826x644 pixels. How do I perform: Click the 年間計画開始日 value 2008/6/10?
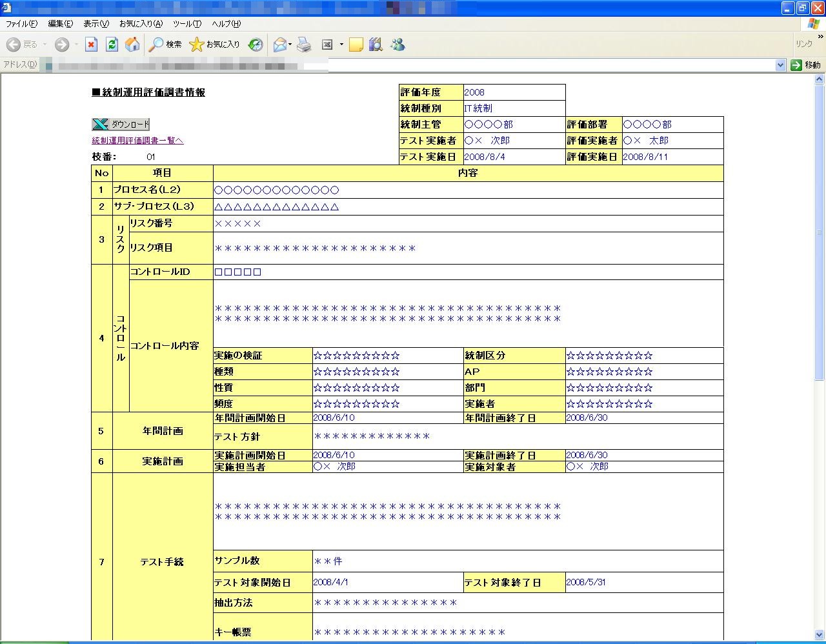(334, 418)
